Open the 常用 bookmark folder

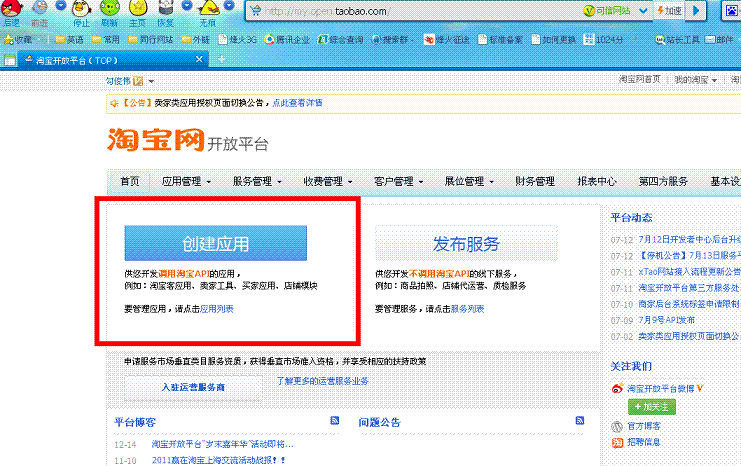pos(105,40)
